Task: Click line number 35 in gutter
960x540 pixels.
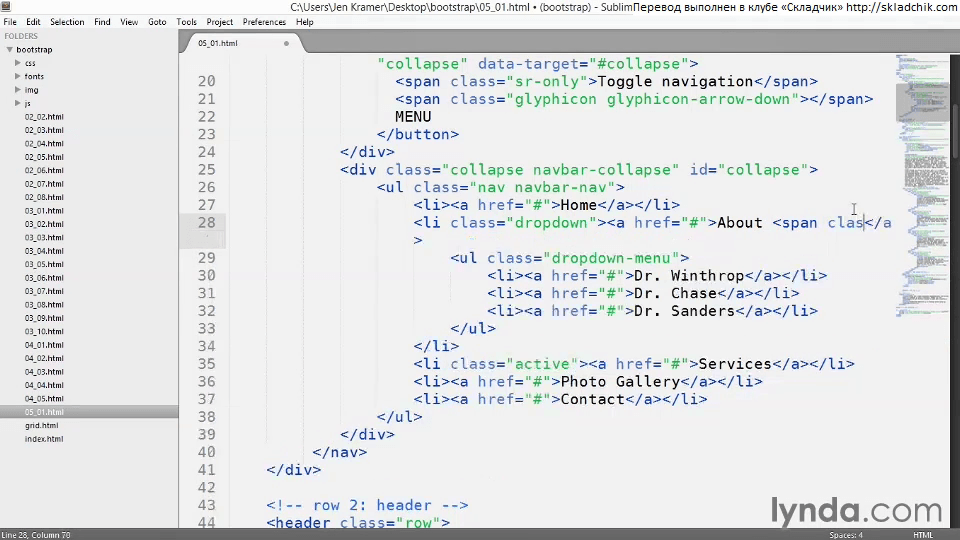Action: click(x=206, y=364)
